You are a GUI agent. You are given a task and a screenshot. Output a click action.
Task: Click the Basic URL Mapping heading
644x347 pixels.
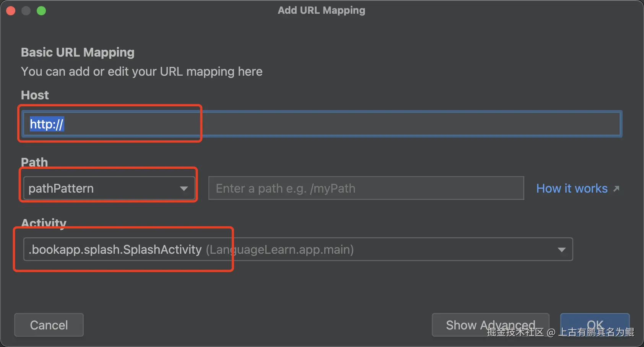78,52
